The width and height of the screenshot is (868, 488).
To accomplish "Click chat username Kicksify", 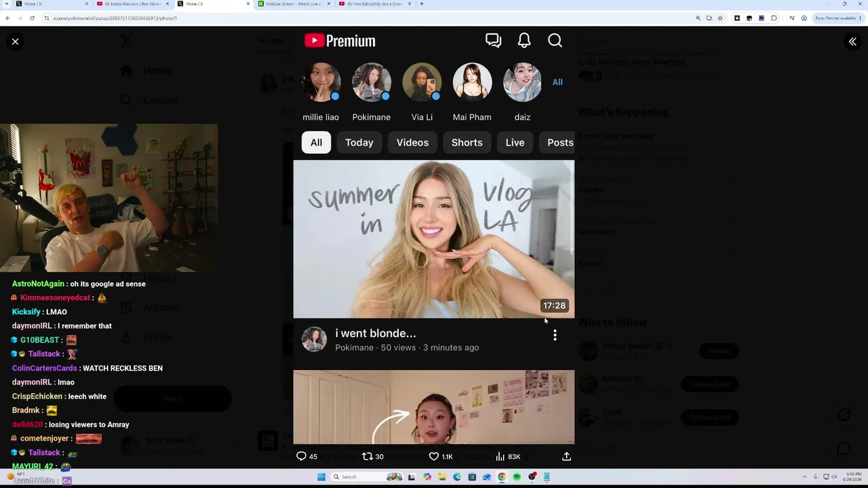I will click(26, 312).
